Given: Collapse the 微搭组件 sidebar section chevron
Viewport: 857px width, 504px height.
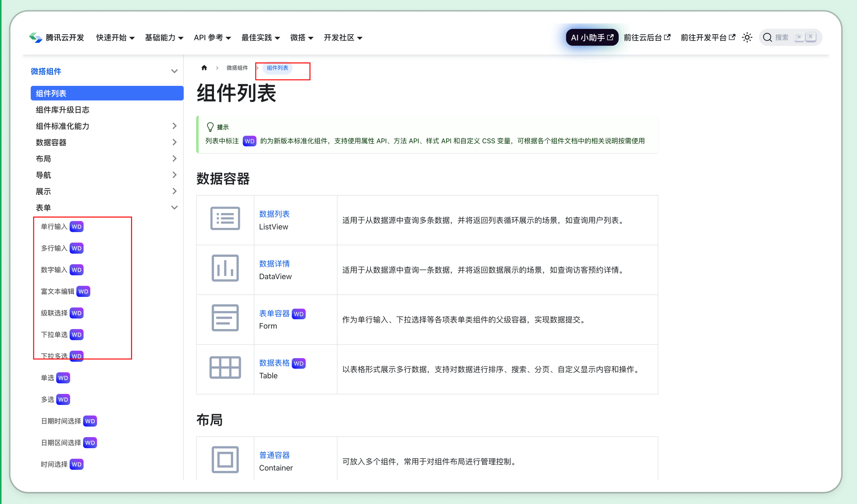Looking at the screenshot, I should coord(174,71).
